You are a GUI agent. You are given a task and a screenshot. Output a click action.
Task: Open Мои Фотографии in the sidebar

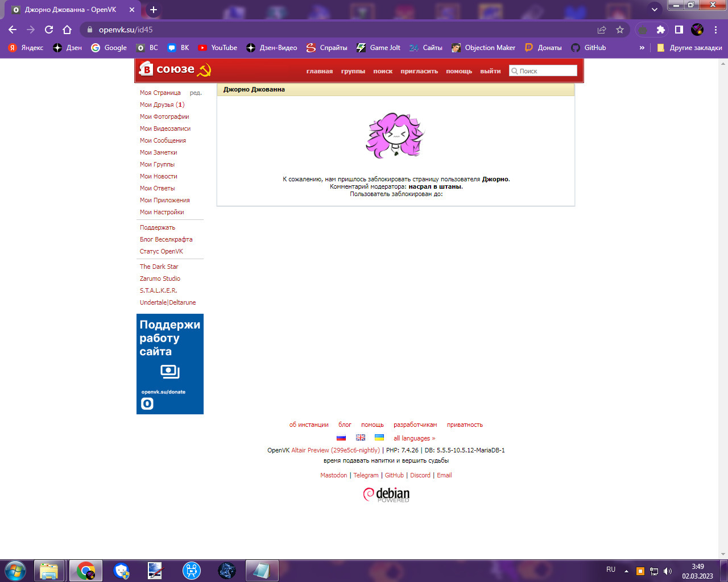click(164, 117)
